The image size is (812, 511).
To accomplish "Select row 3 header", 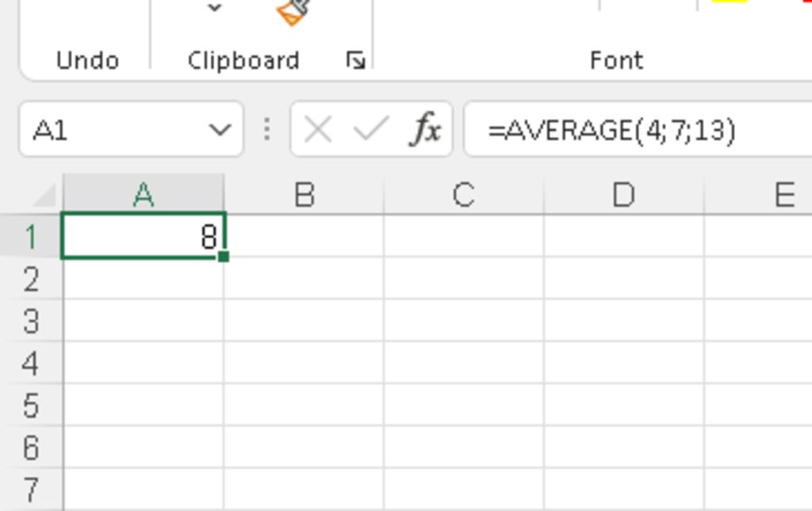I will (x=31, y=321).
